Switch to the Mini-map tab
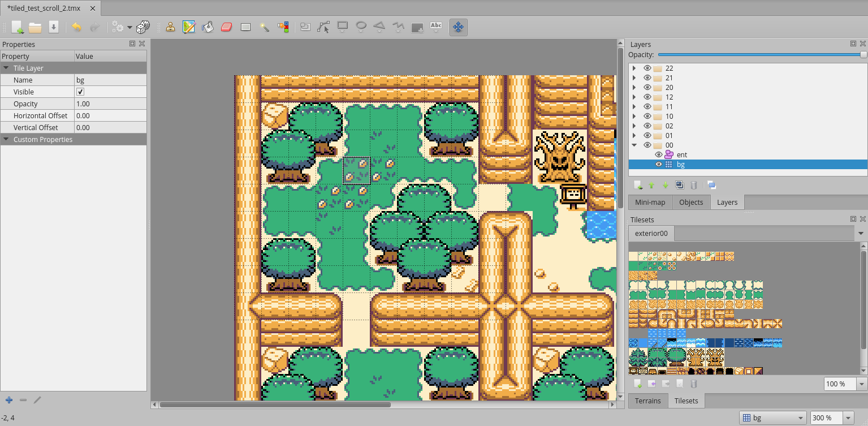The width and height of the screenshot is (868, 426). (650, 202)
